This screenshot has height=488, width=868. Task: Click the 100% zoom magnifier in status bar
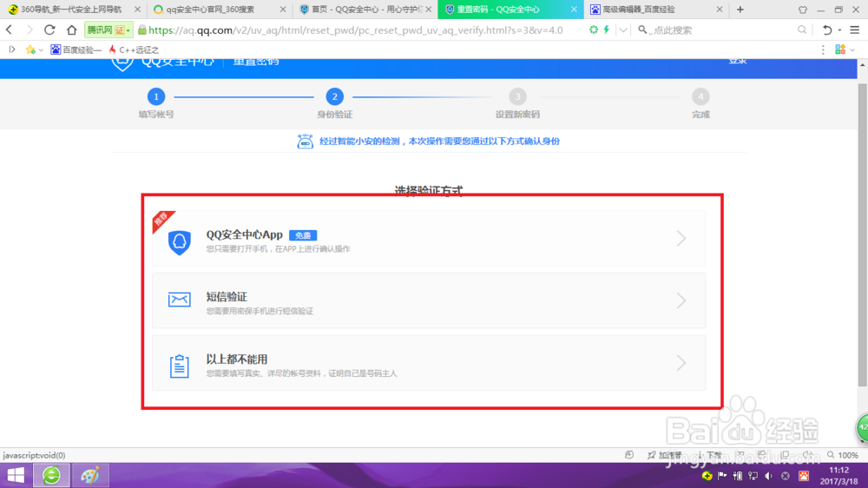(x=831, y=455)
